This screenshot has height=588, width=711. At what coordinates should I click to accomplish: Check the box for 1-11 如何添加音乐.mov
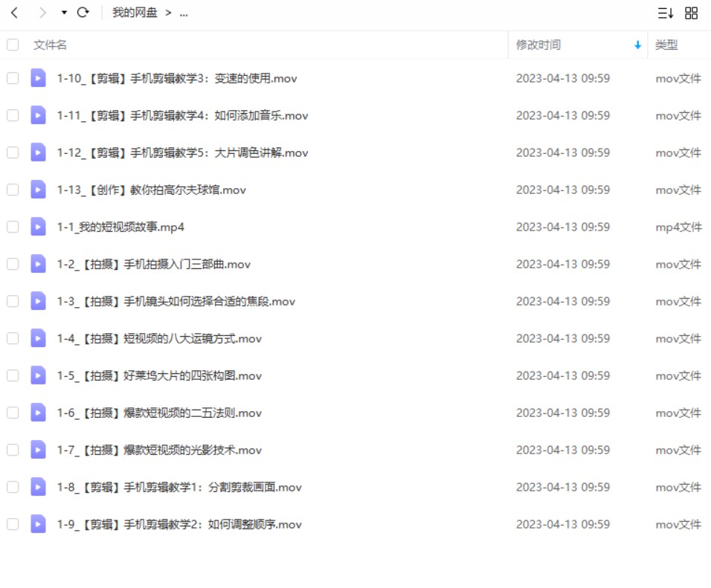coord(13,116)
